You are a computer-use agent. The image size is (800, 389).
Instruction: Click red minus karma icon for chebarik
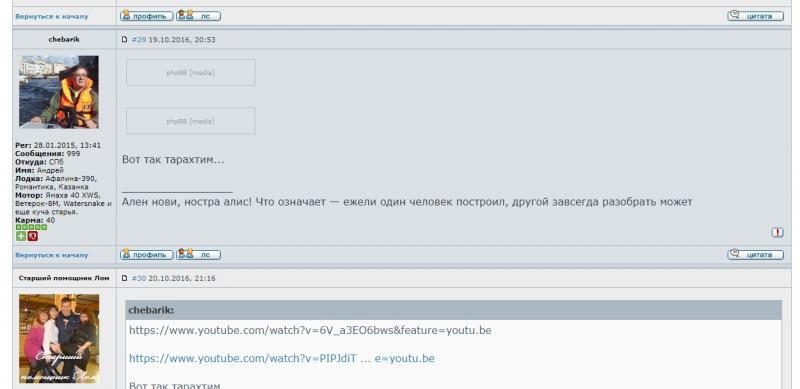tap(33, 236)
